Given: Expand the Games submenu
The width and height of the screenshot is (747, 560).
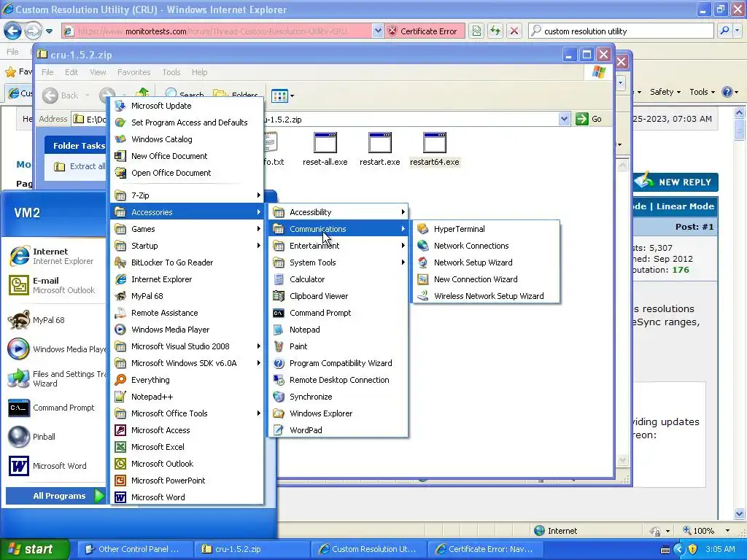Looking at the screenshot, I should pos(187,229).
